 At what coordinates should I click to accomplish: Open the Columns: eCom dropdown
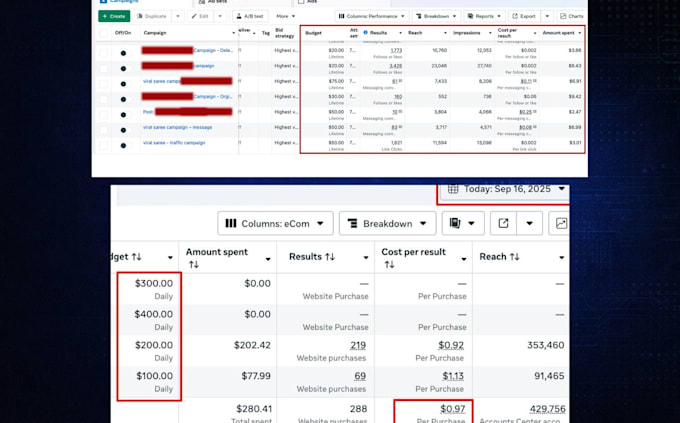coord(275,223)
